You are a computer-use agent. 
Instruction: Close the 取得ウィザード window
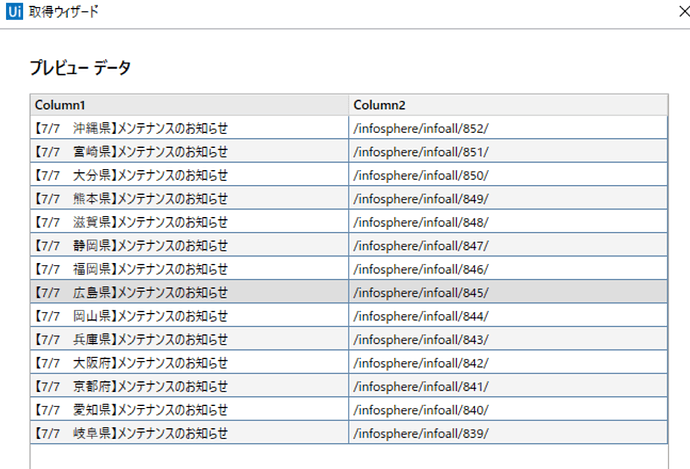pyautogui.click(x=684, y=12)
